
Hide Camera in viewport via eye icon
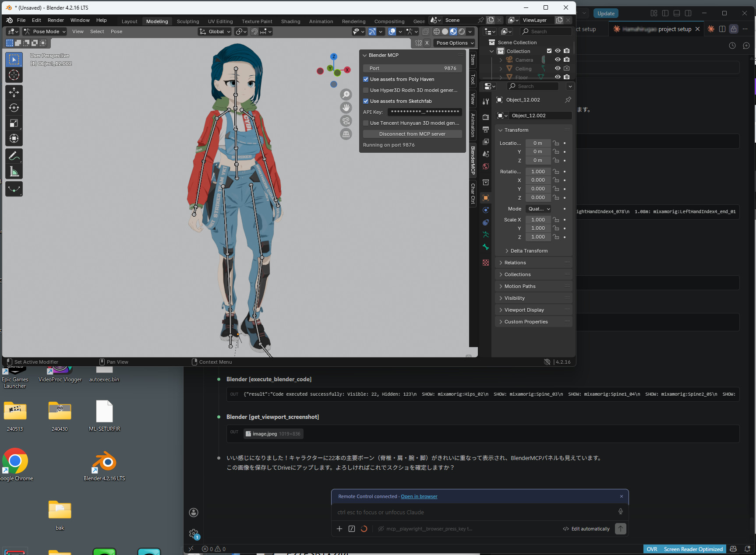coord(558,60)
